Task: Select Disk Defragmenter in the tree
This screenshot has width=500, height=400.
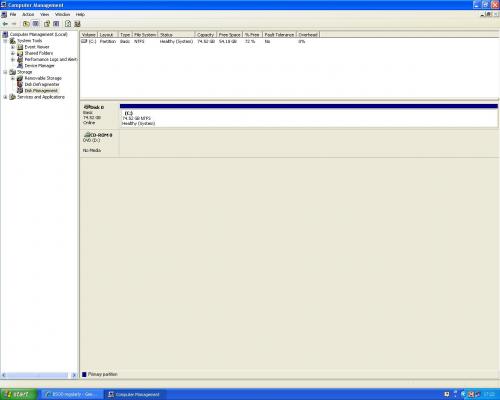Action: [x=42, y=84]
